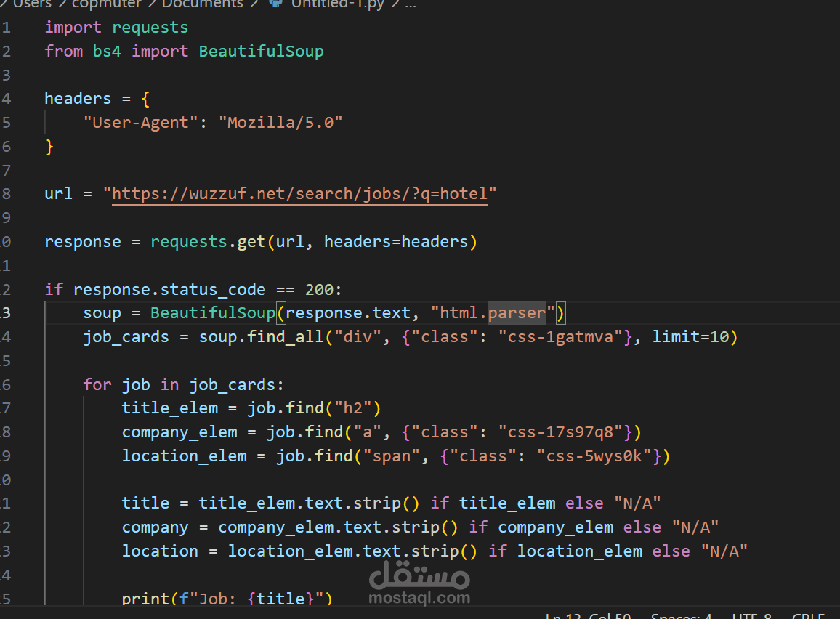The image size is (840, 619).
Task: Change the UTF-8 encoding in status bar
Action: coord(751,616)
